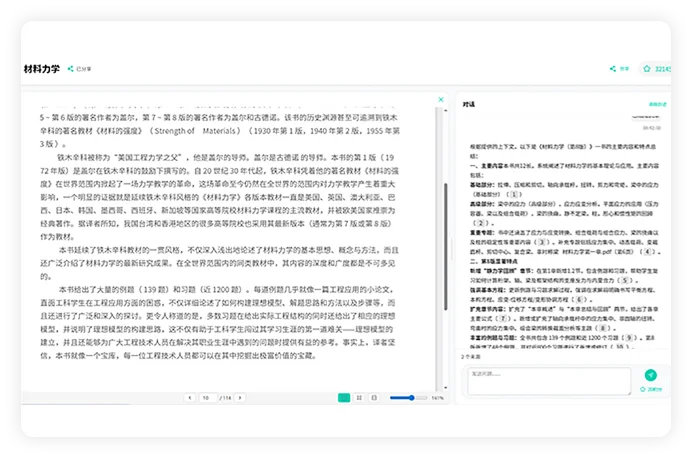Click the chat message input box
Viewport: 693px width, 459px height.
[549, 381]
